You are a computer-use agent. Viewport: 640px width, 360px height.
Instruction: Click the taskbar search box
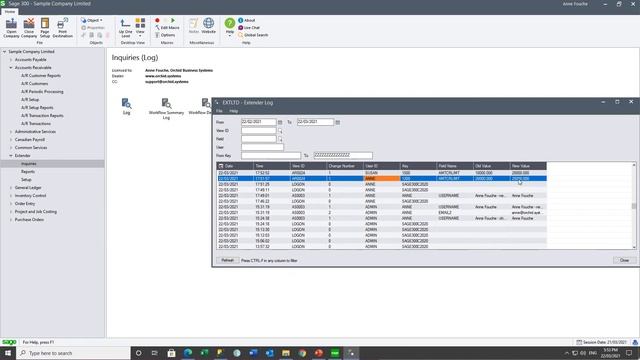pos(73,353)
